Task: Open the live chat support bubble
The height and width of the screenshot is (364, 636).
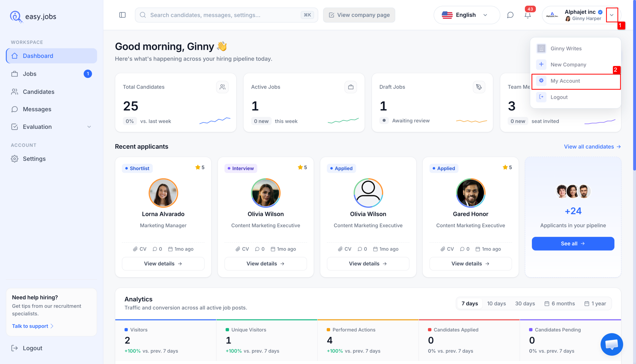Action: pyautogui.click(x=611, y=344)
